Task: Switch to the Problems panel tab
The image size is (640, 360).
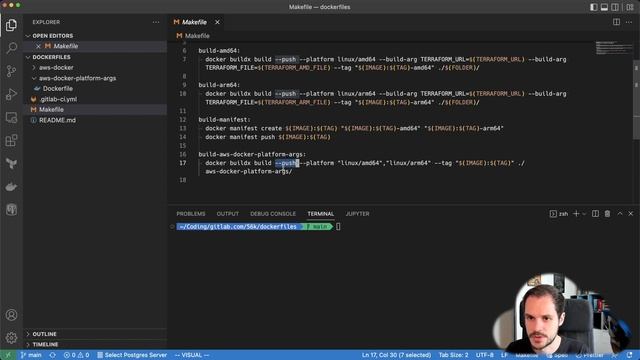Action: 191,214
